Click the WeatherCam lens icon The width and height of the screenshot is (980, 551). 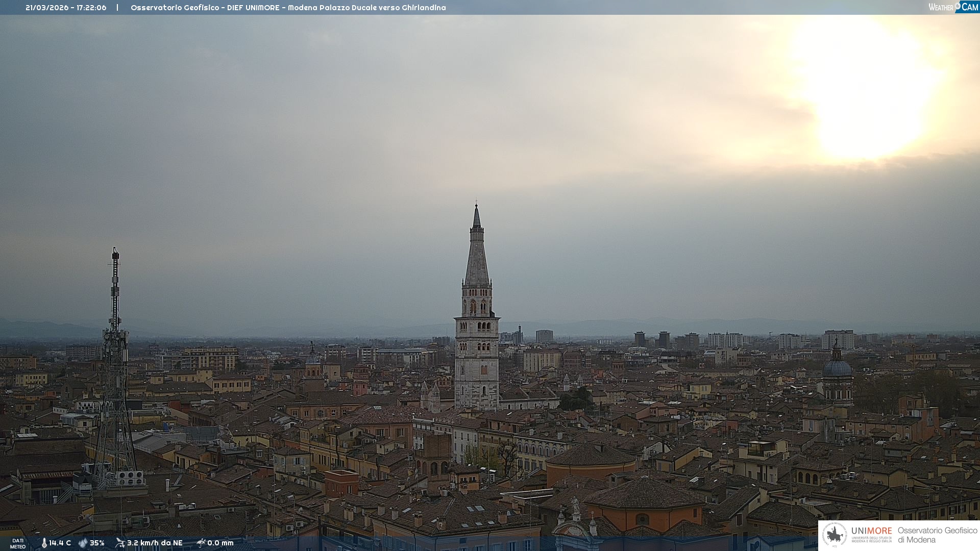(958, 6)
